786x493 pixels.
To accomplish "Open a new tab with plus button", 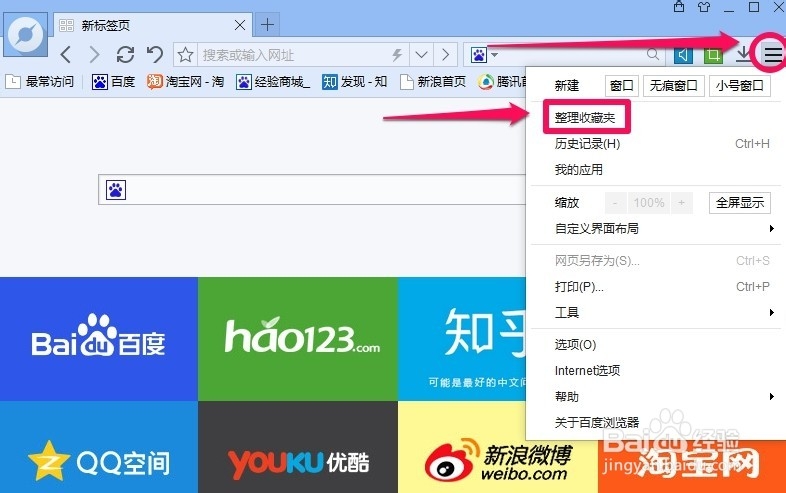I will [267, 24].
